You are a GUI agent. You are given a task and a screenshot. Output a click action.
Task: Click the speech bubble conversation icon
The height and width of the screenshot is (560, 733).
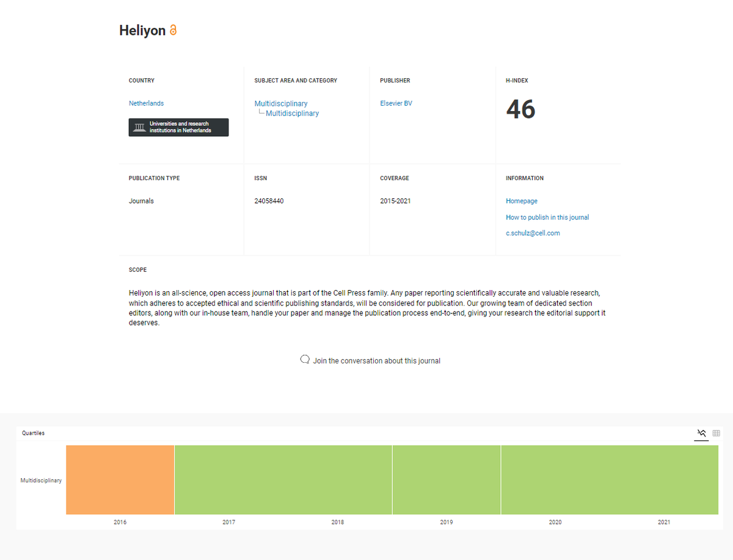click(x=305, y=360)
